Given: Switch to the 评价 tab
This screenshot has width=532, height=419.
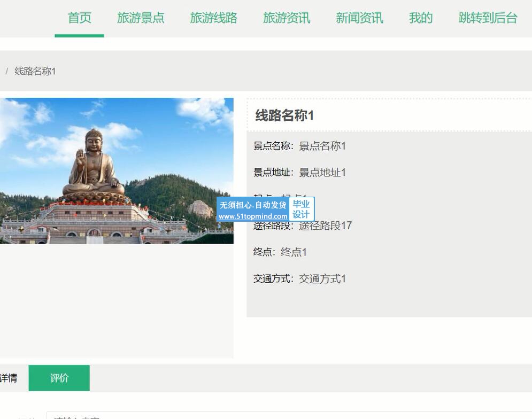Looking at the screenshot, I should point(59,378).
